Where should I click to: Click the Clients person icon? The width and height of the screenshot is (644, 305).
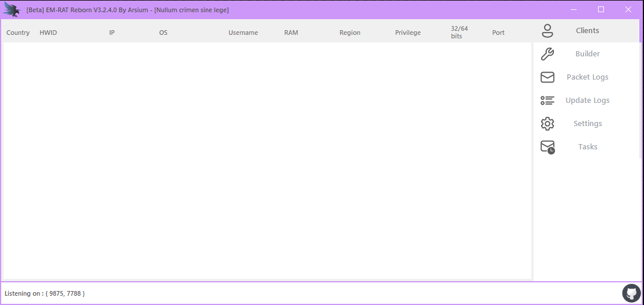(x=548, y=31)
